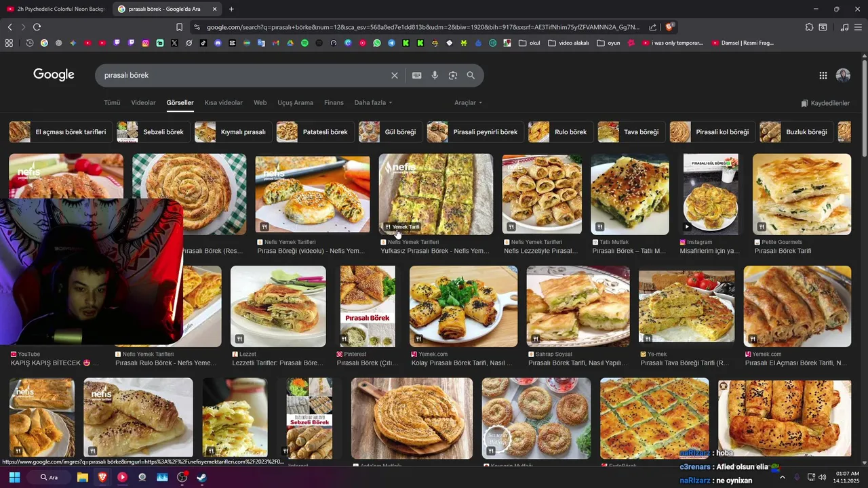Open the Windows Start menu

pos(14,477)
